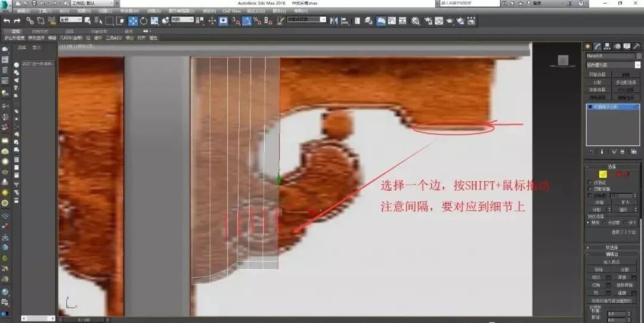Click Save File icon in quick access toolbar
This screenshot has width=644, height=323.
pos(33,4)
